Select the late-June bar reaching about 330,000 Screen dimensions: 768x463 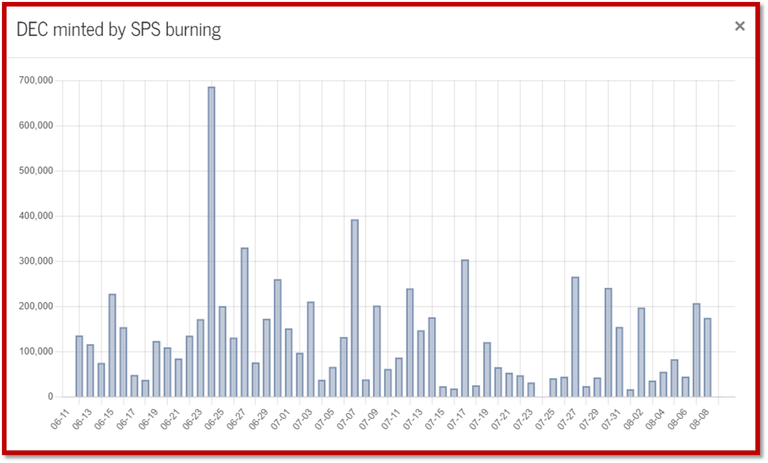[x=244, y=322]
